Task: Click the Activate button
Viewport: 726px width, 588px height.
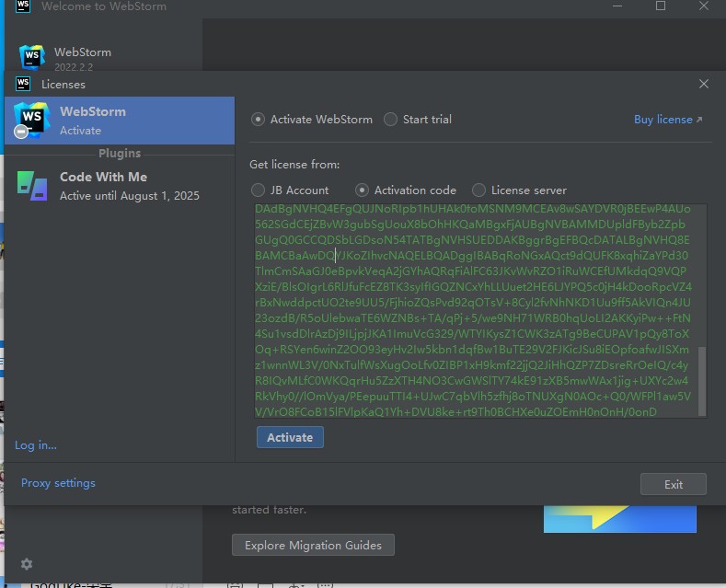Action: 290,437
